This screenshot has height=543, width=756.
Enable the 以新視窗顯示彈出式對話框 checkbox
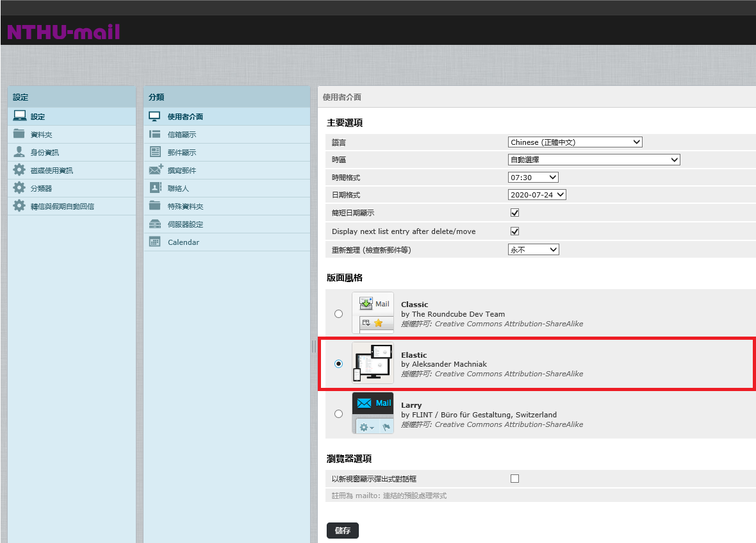tap(514, 478)
